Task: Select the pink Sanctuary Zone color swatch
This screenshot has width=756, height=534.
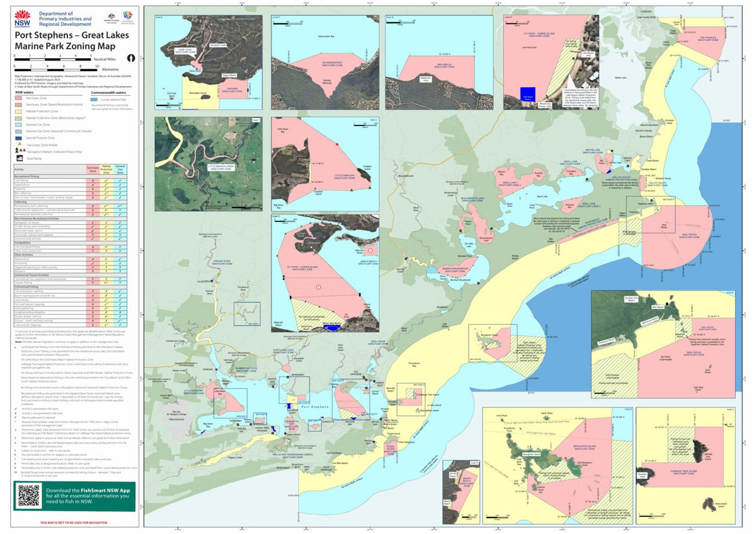Action: pos(18,98)
